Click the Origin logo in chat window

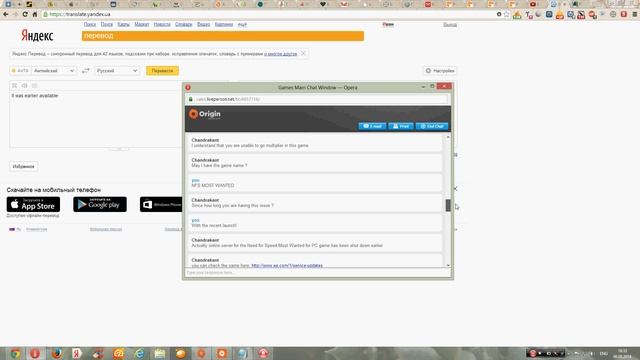pyautogui.click(x=204, y=114)
